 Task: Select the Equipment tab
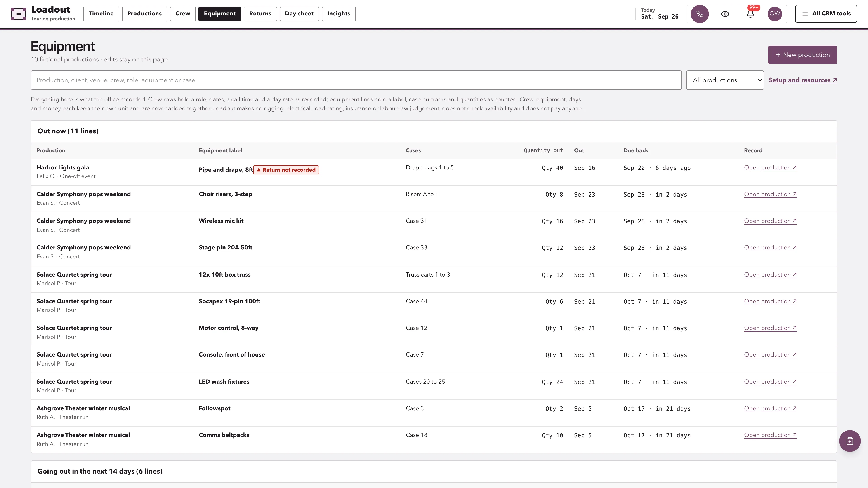(219, 14)
